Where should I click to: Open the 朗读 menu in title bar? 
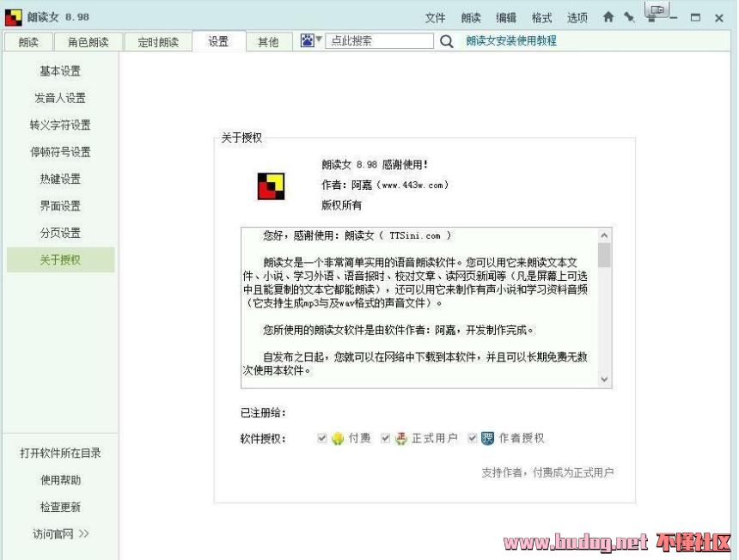pyautogui.click(x=471, y=18)
